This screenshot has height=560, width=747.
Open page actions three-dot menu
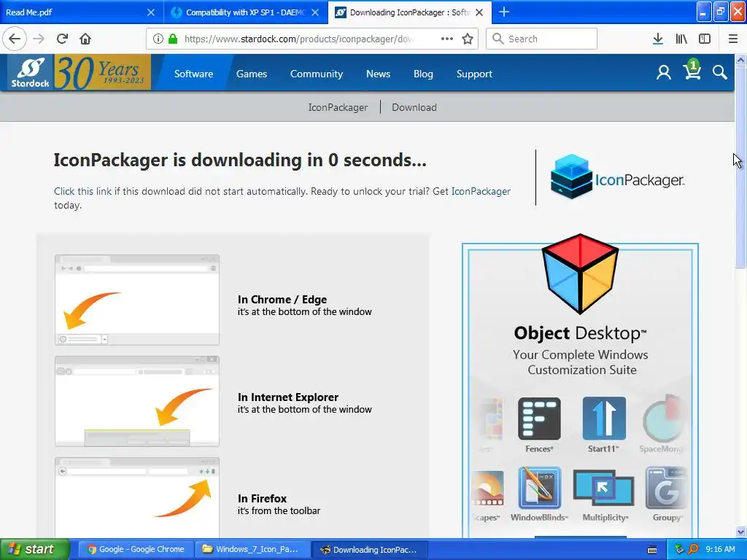(x=447, y=39)
